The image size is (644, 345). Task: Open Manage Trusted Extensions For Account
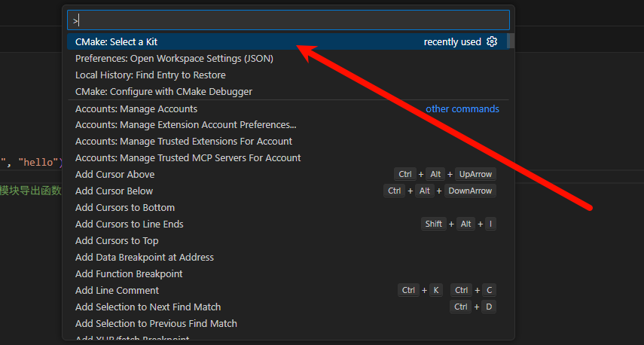[x=287, y=142]
